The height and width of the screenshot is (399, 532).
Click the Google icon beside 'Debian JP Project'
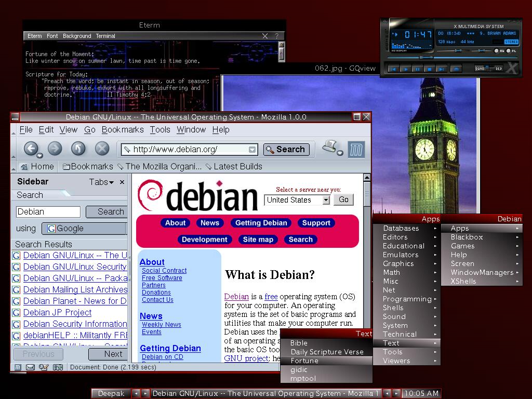[16, 312]
